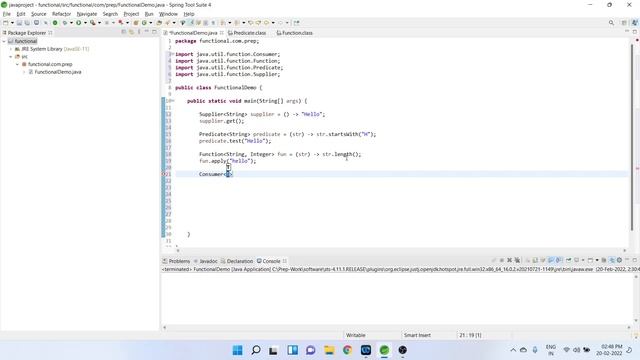Collapse functional.com.prep package node
The image size is (640, 360).
[18, 64]
